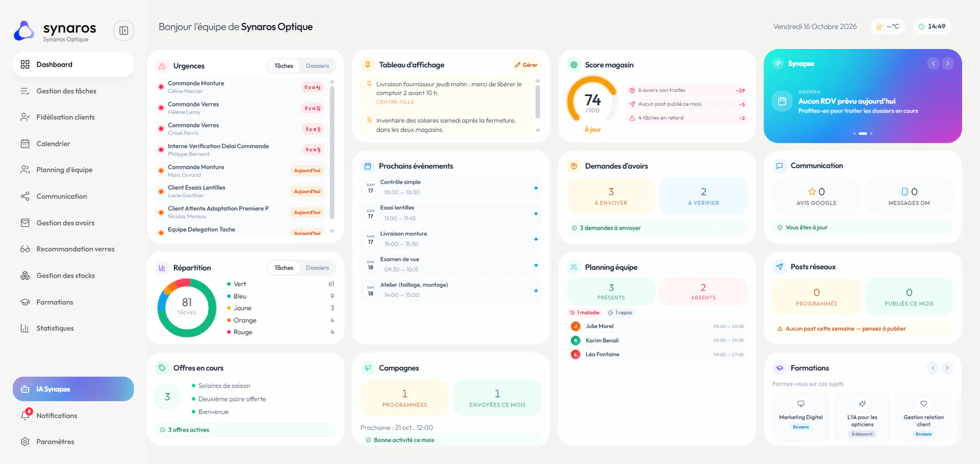Select the Commande Monture Céline Mercier task
This screenshot has height=464, width=980.
pyautogui.click(x=241, y=87)
